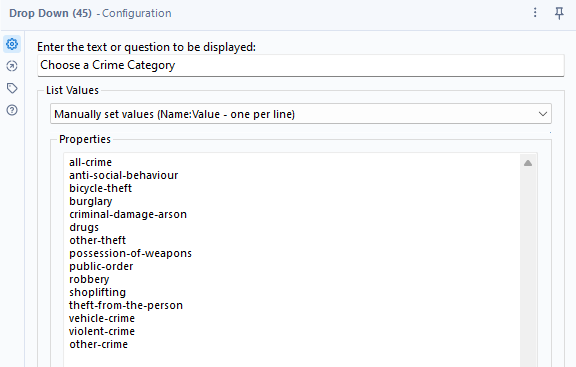Click the scrollbar up arrow
Screen dimensions: 576x367
tap(528, 163)
